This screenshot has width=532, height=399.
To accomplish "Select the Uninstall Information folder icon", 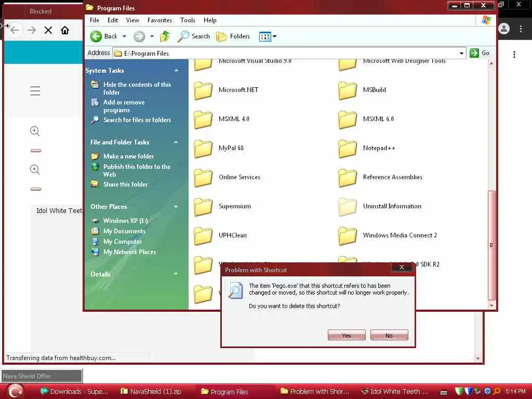I will pyautogui.click(x=348, y=207).
